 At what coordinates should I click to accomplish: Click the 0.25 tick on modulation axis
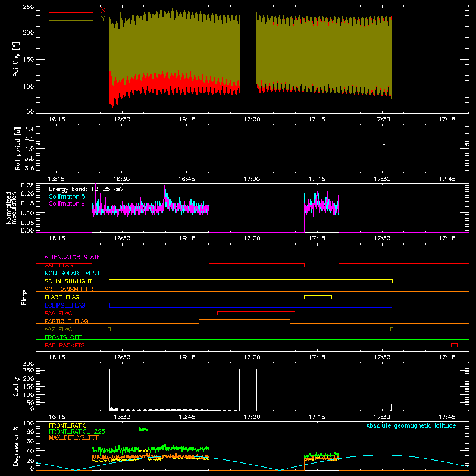click(27, 186)
